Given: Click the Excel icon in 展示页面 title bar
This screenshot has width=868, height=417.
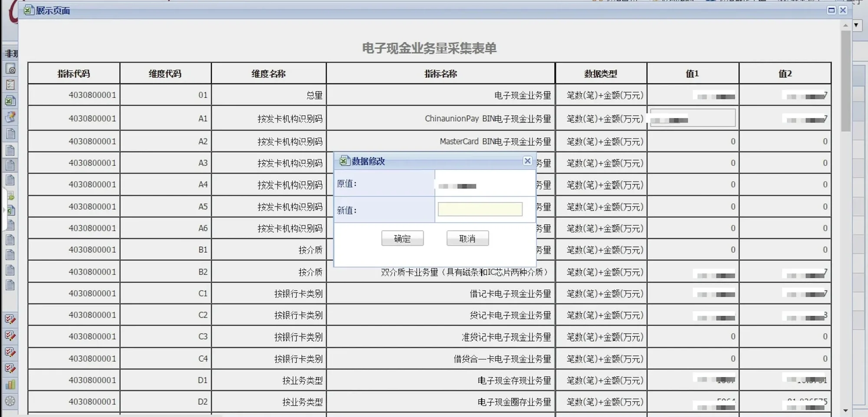Looking at the screenshot, I should click(x=29, y=10).
